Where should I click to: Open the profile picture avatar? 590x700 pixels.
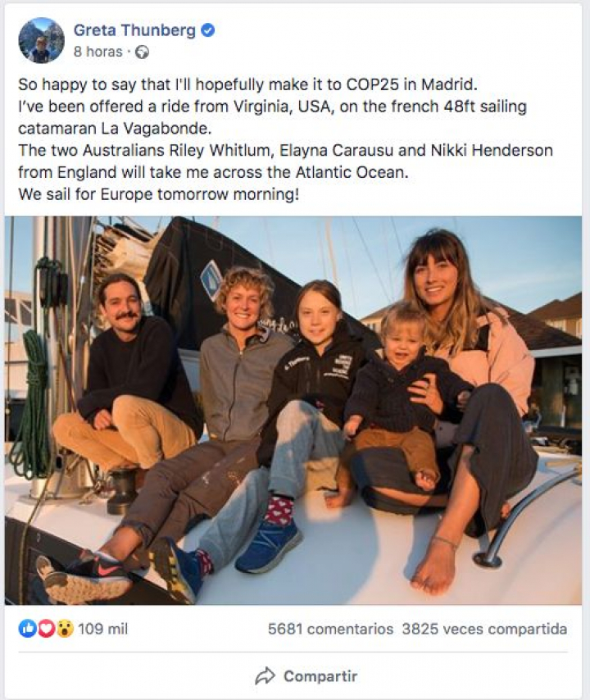(41, 40)
